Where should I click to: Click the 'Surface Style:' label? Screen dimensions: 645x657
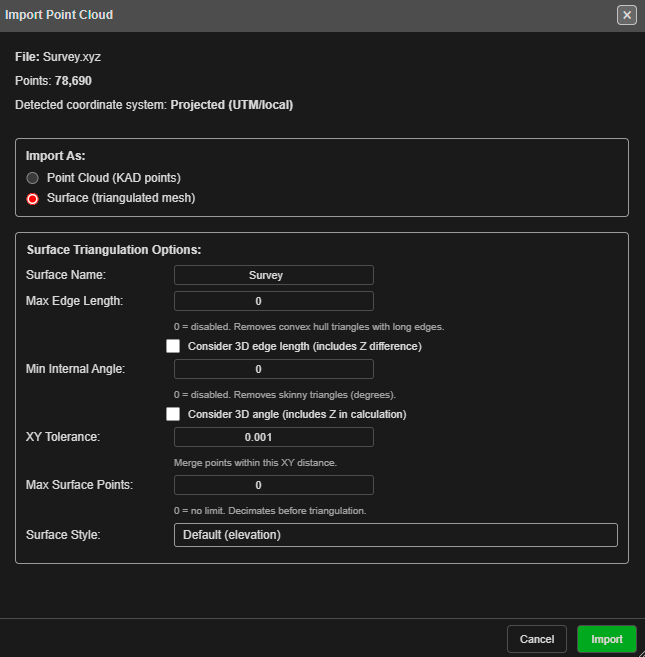[x=63, y=535]
